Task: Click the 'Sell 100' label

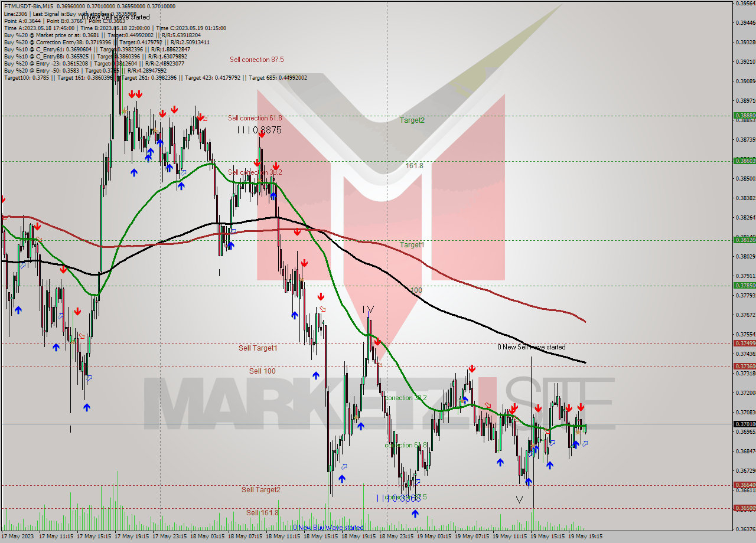Action: 262,371
